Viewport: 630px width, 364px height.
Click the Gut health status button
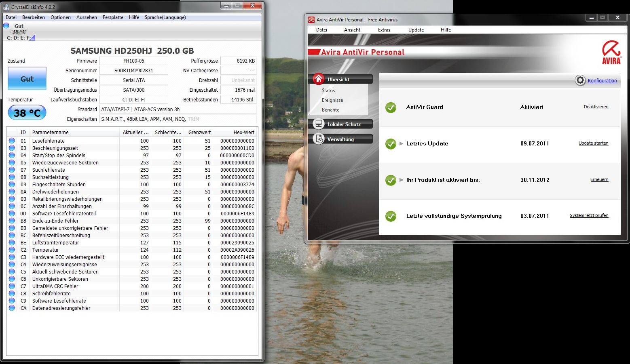pos(27,79)
